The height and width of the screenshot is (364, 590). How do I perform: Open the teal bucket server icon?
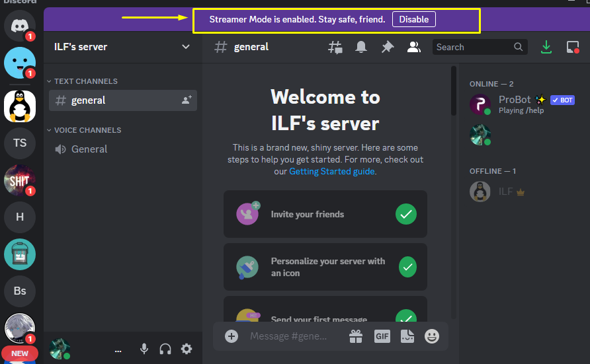[x=20, y=254]
